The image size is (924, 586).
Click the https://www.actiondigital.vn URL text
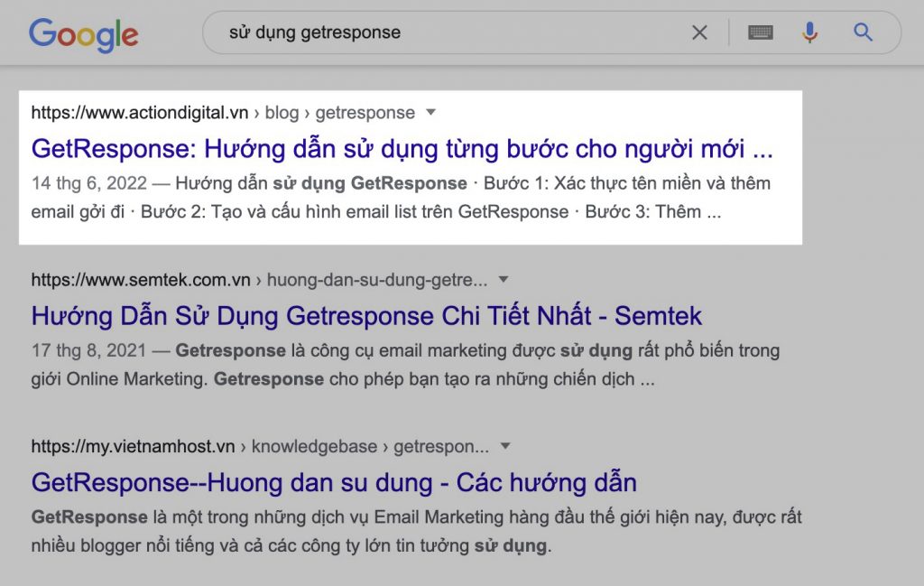tap(140, 113)
